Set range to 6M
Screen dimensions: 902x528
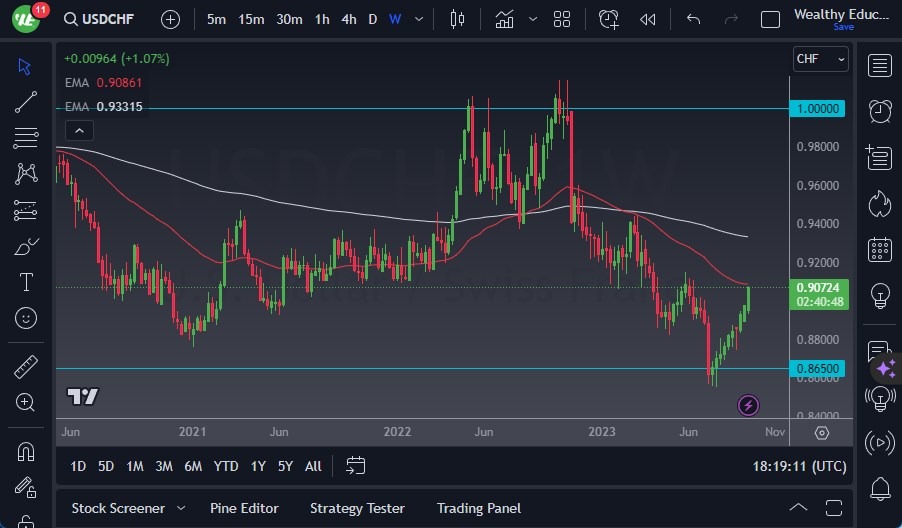(x=193, y=466)
